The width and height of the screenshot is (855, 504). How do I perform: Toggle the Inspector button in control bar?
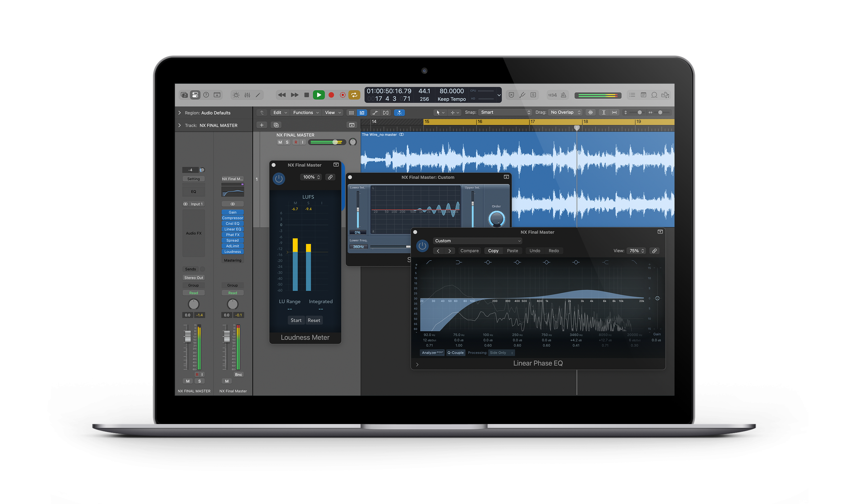click(195, 95)
